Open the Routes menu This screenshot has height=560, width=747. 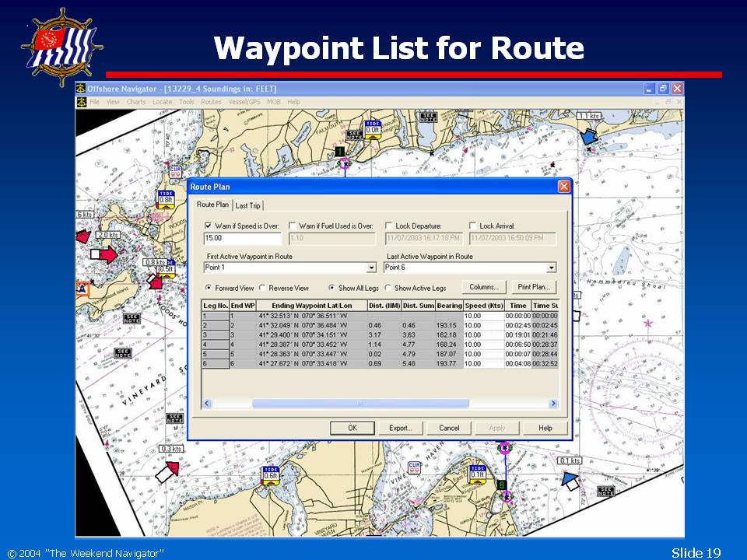click(x=211, y=102)
